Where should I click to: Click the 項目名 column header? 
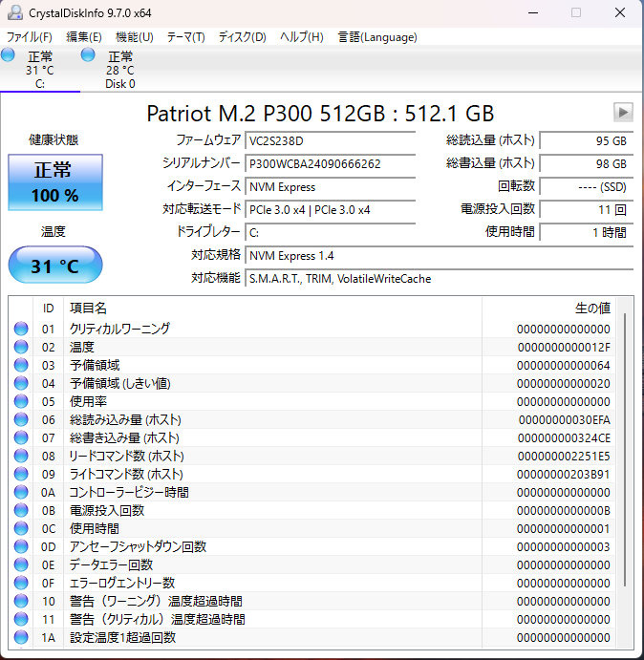pos(272,309)
